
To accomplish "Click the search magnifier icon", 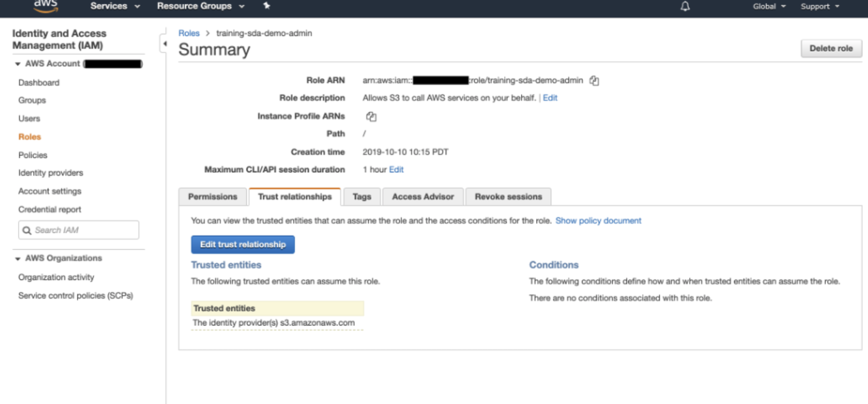I will 26,231.
